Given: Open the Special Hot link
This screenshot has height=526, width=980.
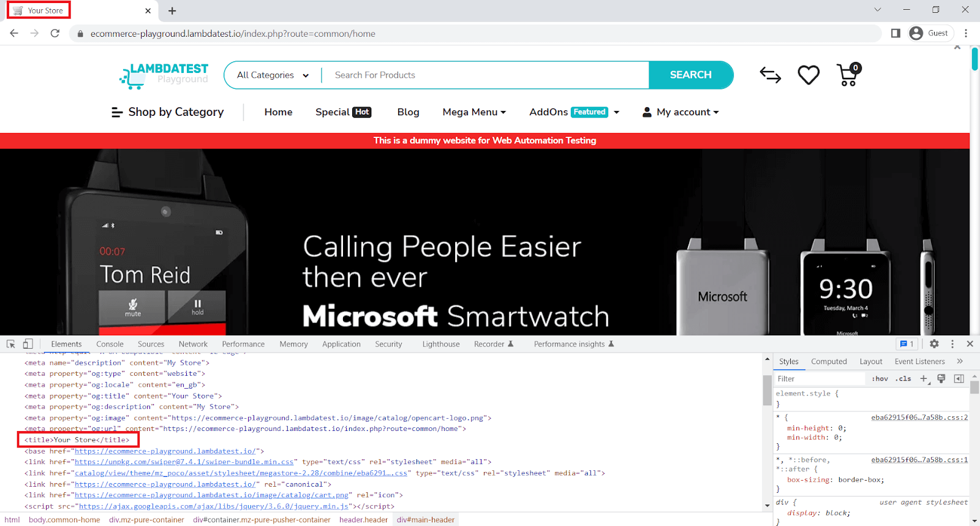Looking at the screenshot, I should tap(343, 112).
